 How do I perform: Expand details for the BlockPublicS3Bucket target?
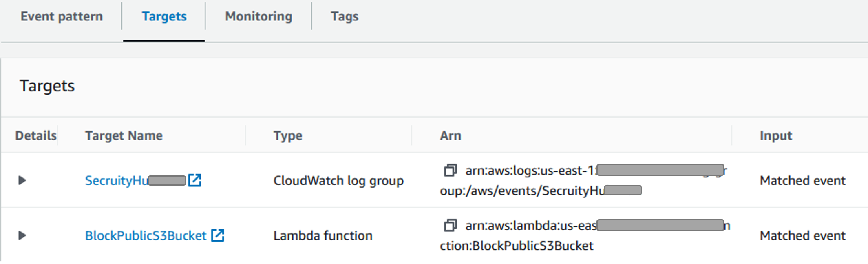[22, 235]
